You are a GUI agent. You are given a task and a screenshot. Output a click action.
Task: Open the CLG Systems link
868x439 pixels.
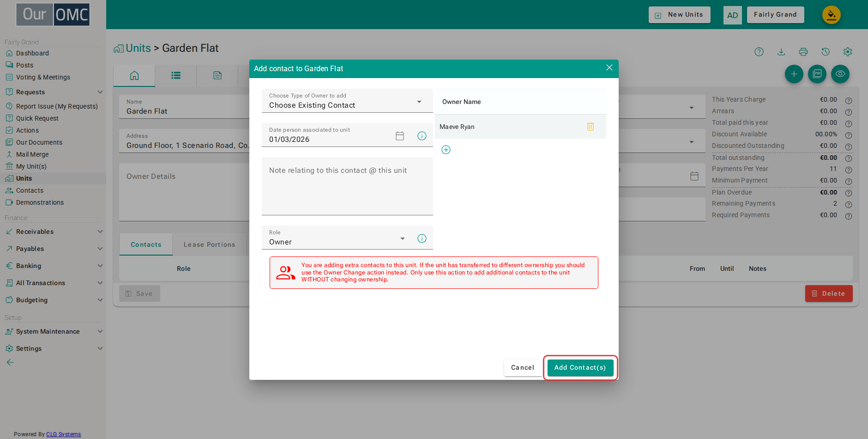pyautogui.click(x=63, y=434)
